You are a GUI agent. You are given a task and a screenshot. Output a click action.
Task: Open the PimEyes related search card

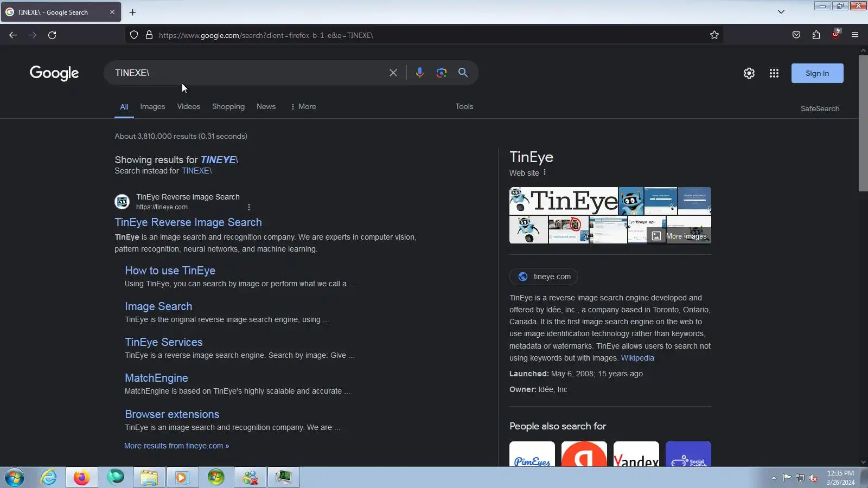[532, 454]
